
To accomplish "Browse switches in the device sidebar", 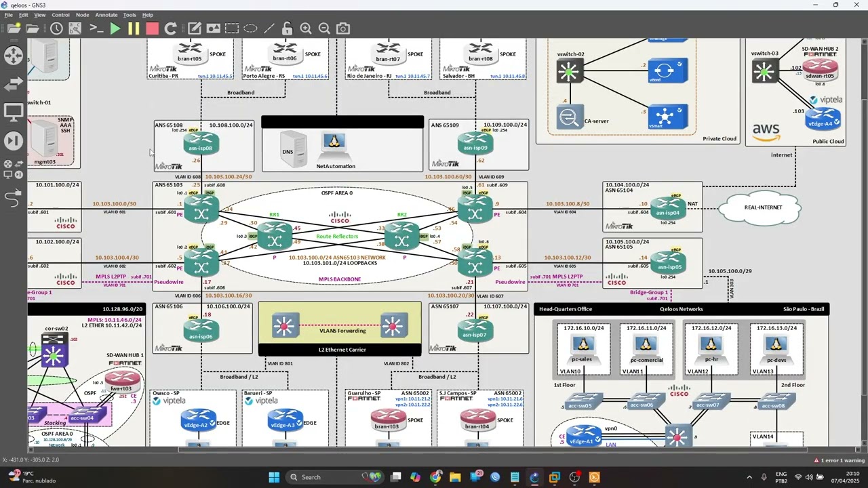I will pos(14,84).
